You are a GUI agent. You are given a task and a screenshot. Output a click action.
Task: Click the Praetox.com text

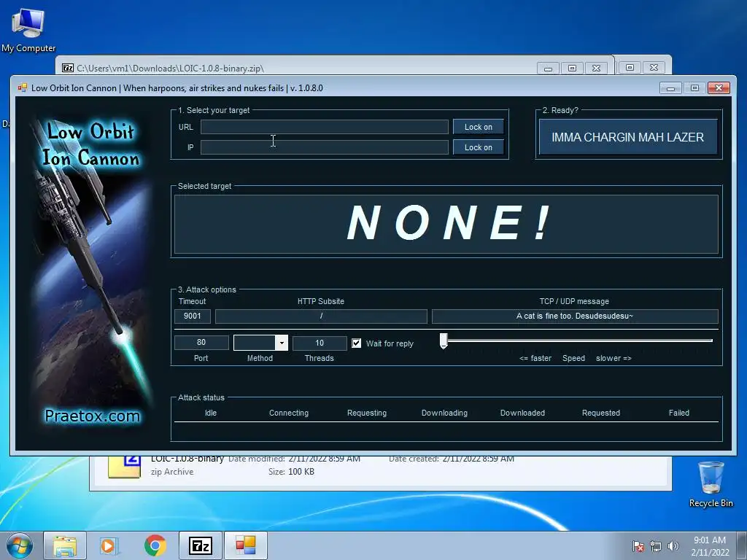[93, 416]
